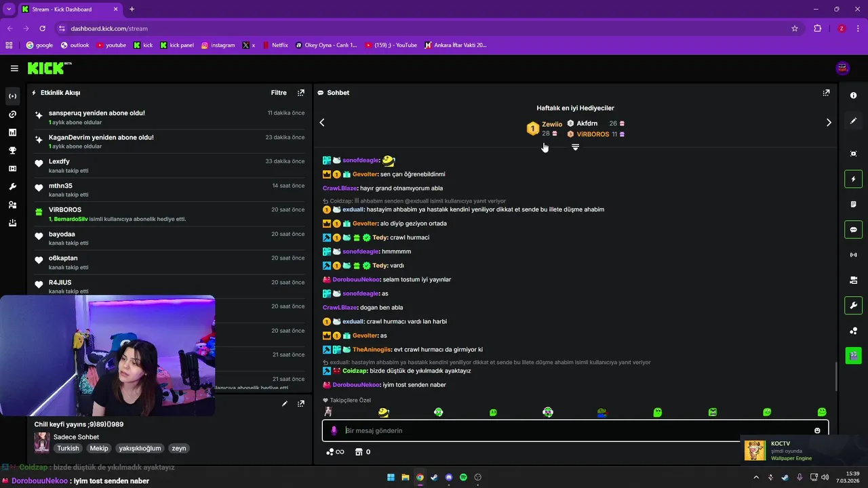Toggle the lightning activity feed widget
Image resolution: width=868 pixels, height=488 pixels.
(x=854, y=180)
